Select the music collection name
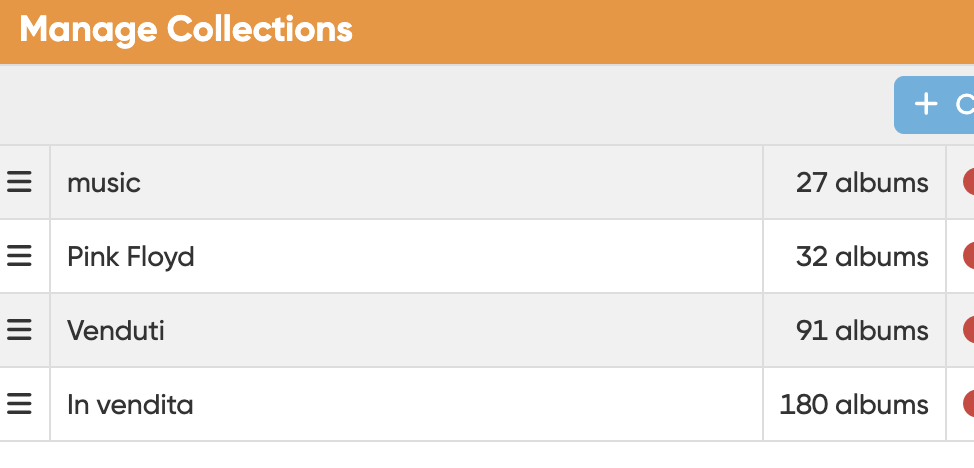Image resolution: width=974 pixels, height=468 pixels. (x=104, y=183)
